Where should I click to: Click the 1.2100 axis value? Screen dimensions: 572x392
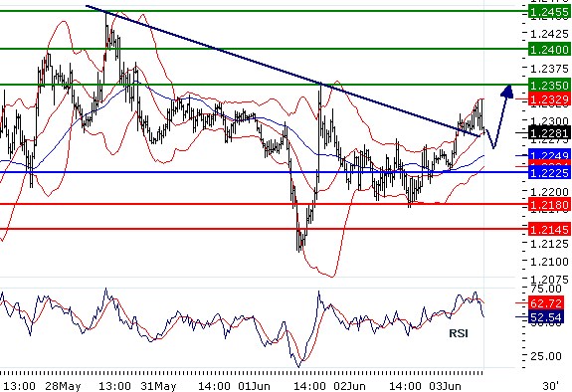(549, 262)
